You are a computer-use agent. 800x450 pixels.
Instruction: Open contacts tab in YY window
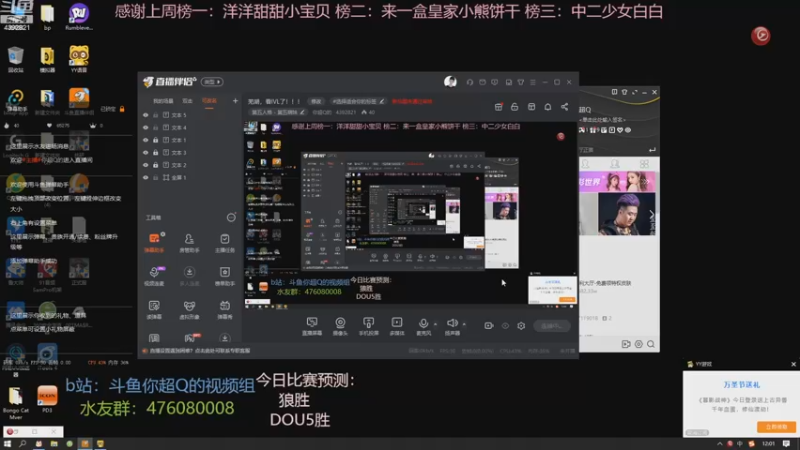(586, 164)
